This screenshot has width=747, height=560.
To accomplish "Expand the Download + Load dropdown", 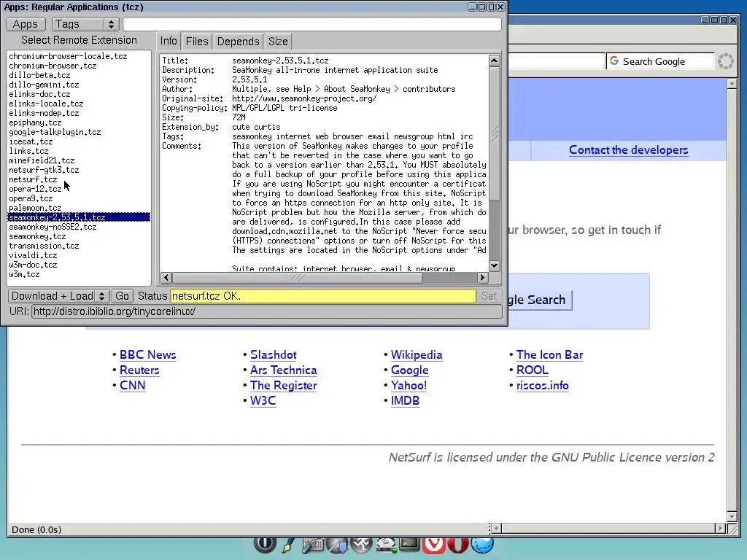I will [x=59, y=296].
